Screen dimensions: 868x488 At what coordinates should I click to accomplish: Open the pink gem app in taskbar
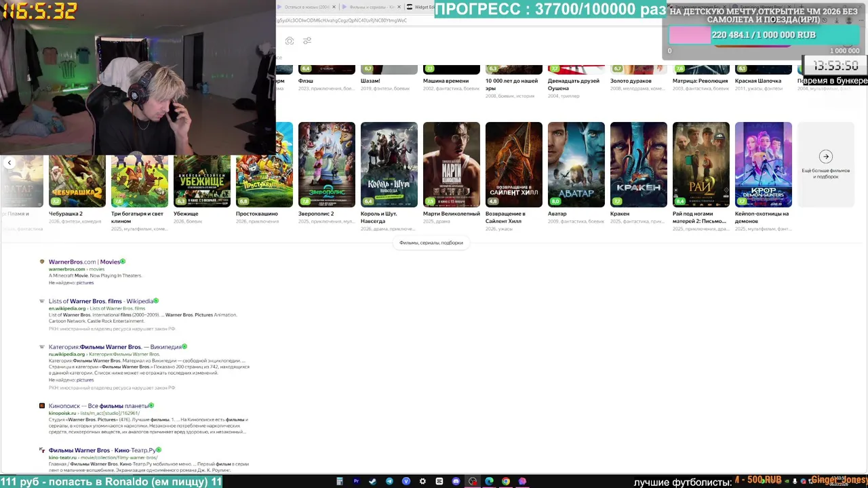click(x=522, y=481)
